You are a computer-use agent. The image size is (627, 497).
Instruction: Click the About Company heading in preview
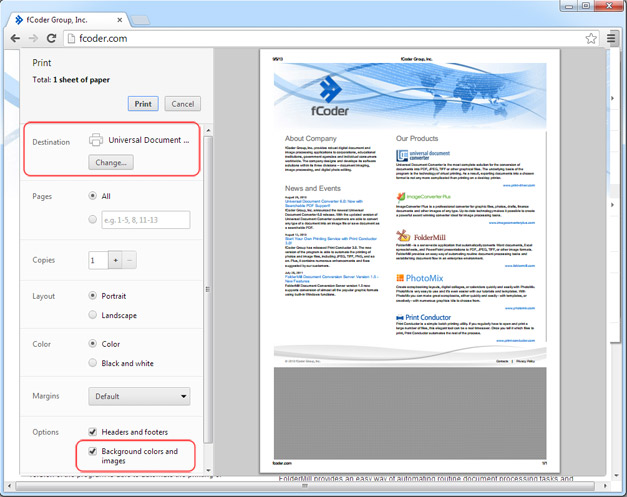tap(311, 138)
